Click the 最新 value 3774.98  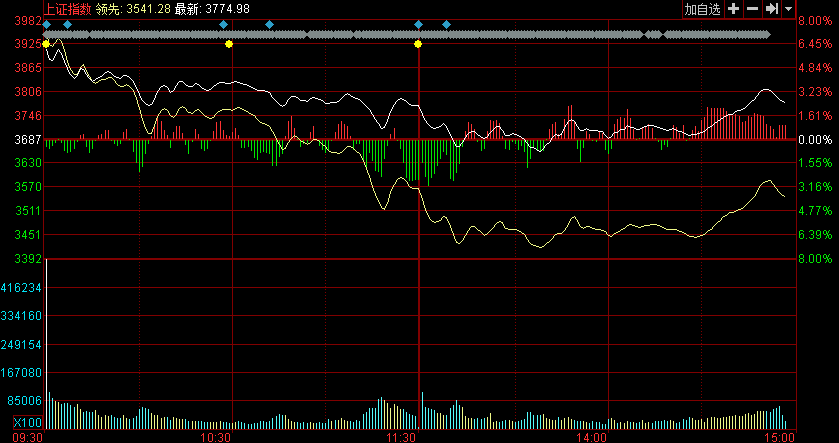point(227,9)
